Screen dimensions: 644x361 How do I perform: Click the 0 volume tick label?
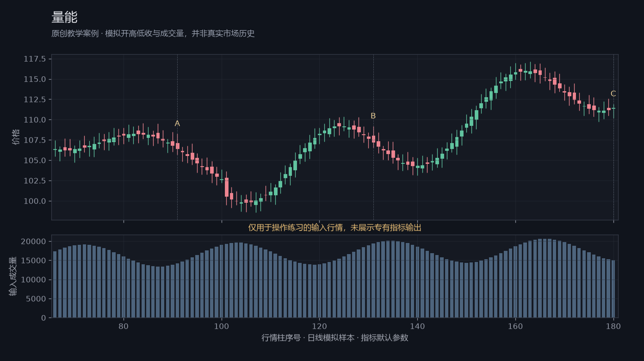(x=43, y=318)
